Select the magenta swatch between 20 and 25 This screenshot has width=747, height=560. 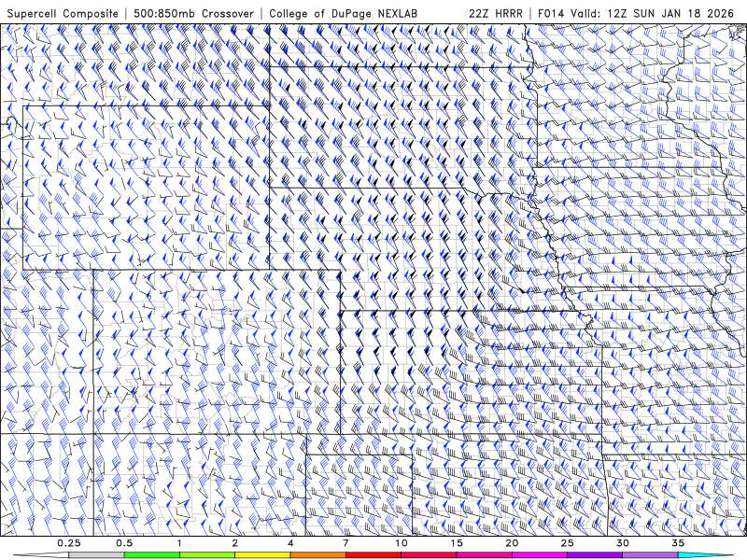coord(540,555)
